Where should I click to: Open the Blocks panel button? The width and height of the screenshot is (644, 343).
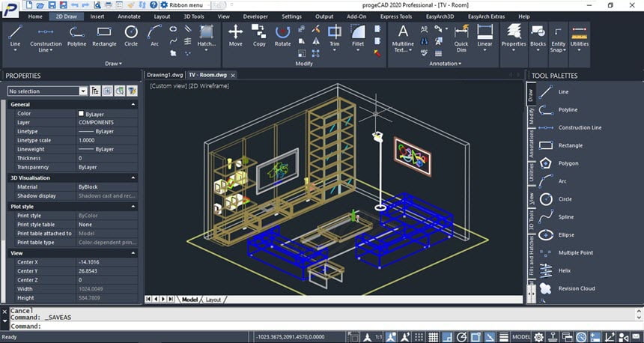pyautogui.click(x=538, y=36)
